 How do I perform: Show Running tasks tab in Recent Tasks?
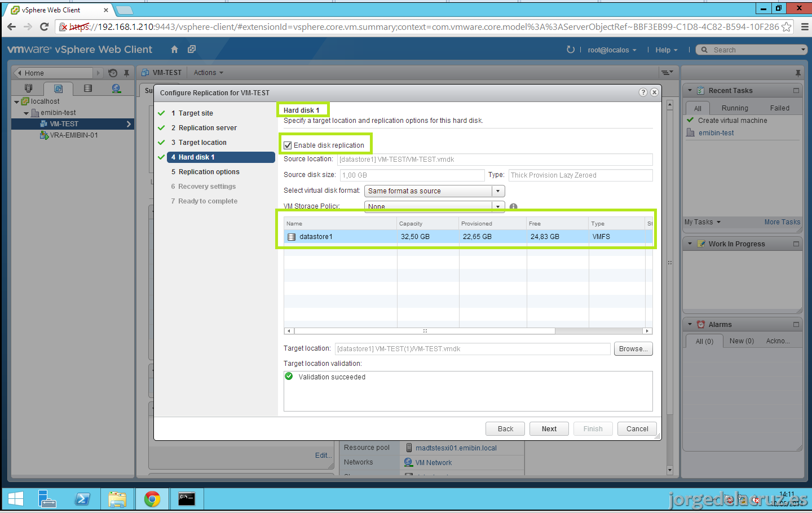(735, 108)
